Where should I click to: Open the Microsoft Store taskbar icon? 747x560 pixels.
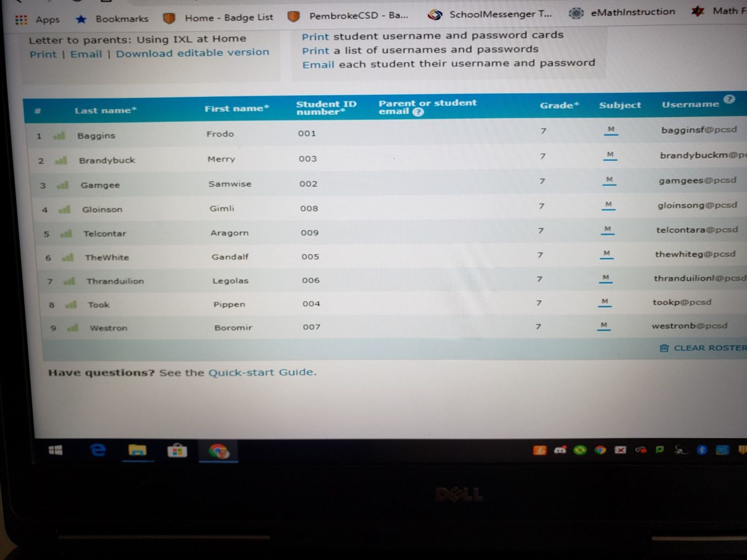177,451
